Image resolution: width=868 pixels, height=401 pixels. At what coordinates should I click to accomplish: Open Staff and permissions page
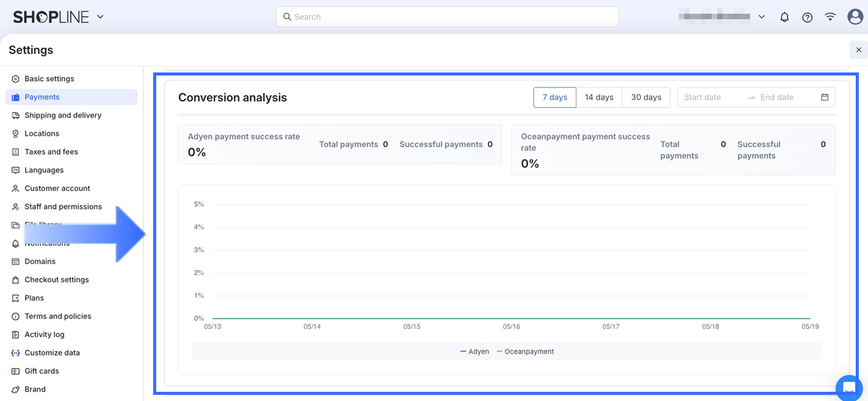point(63,207)
